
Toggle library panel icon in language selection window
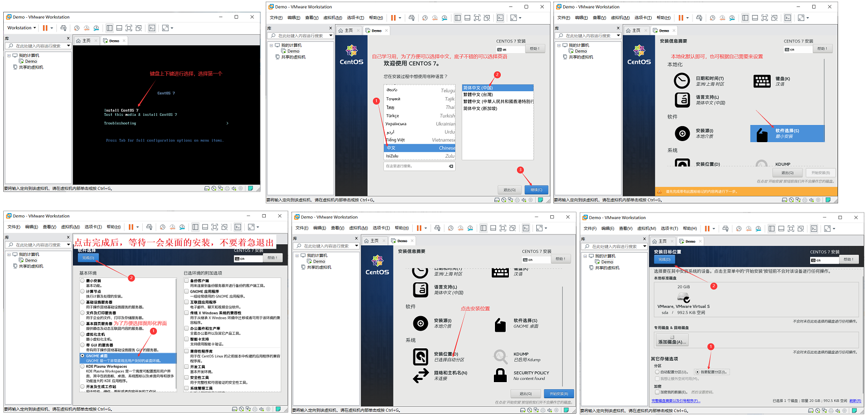tap(457, 18)
